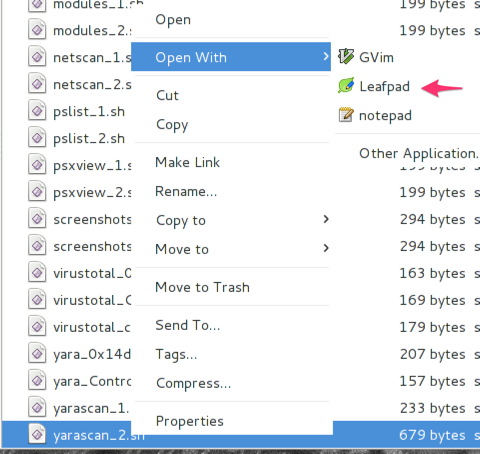The image size is (480, 454).
Task: Select the pslist_1.sh file icon
Action: 37,111
